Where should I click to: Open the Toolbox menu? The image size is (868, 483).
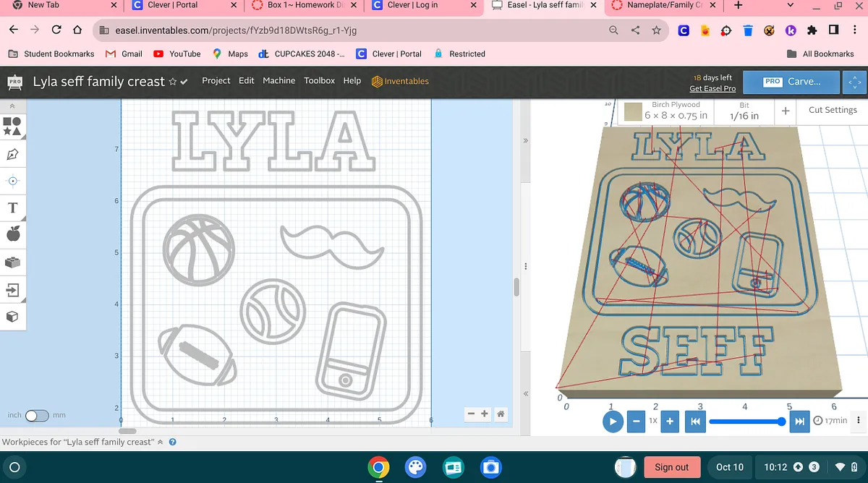[x=319, y=81]
